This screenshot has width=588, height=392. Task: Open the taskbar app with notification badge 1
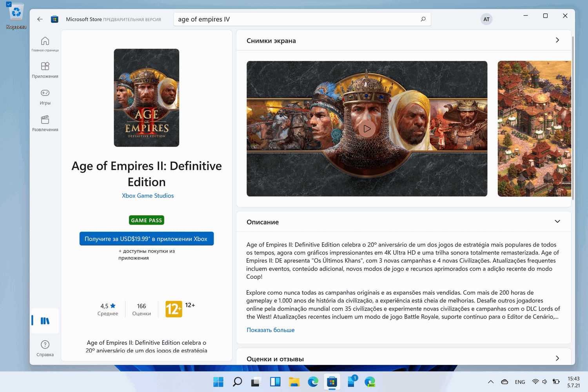pos(351,382)
